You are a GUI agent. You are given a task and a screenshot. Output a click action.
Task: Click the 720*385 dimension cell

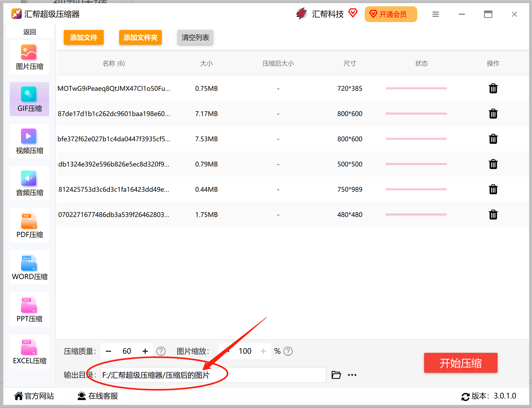click(350, 89)
